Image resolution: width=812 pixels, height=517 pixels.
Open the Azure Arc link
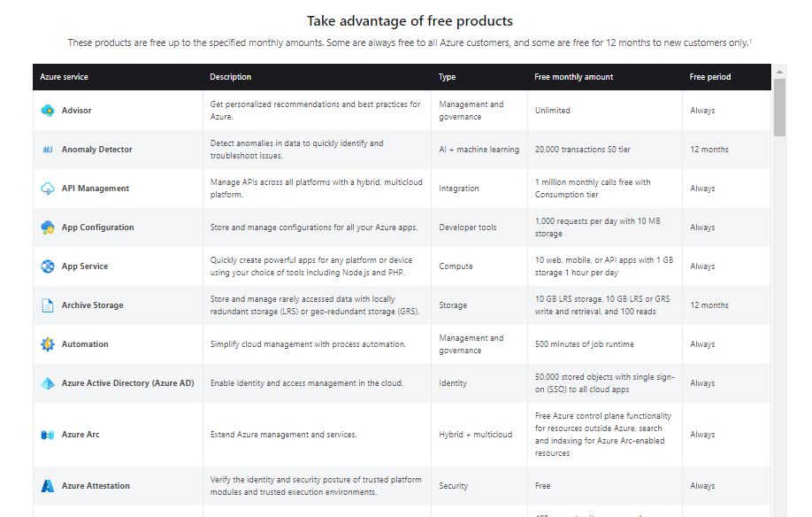pos(80,435)
